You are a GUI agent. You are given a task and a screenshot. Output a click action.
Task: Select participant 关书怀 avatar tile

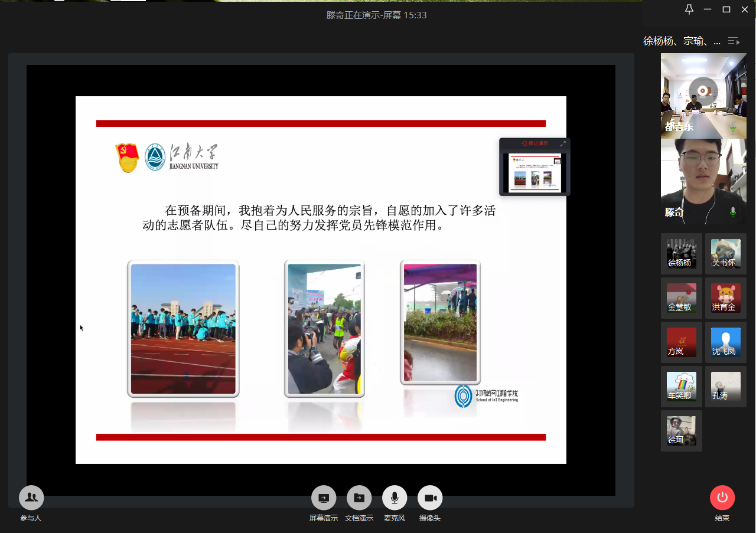pyautogui.click(x=725, y=253)
